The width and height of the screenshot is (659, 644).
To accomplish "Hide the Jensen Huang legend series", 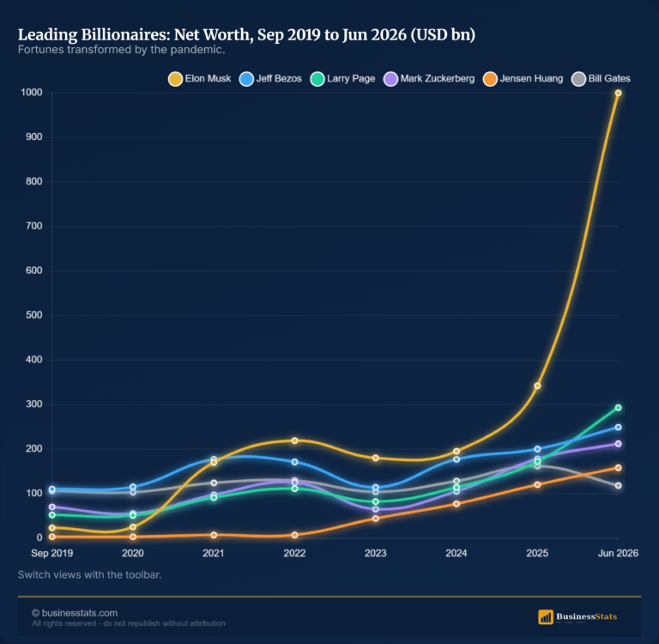I will click(x=523, y=79).
